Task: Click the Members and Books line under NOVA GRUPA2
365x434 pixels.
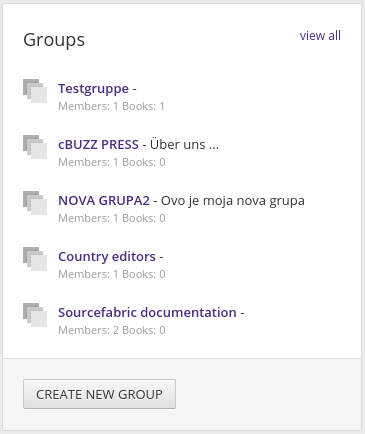Action: [112, 218]
